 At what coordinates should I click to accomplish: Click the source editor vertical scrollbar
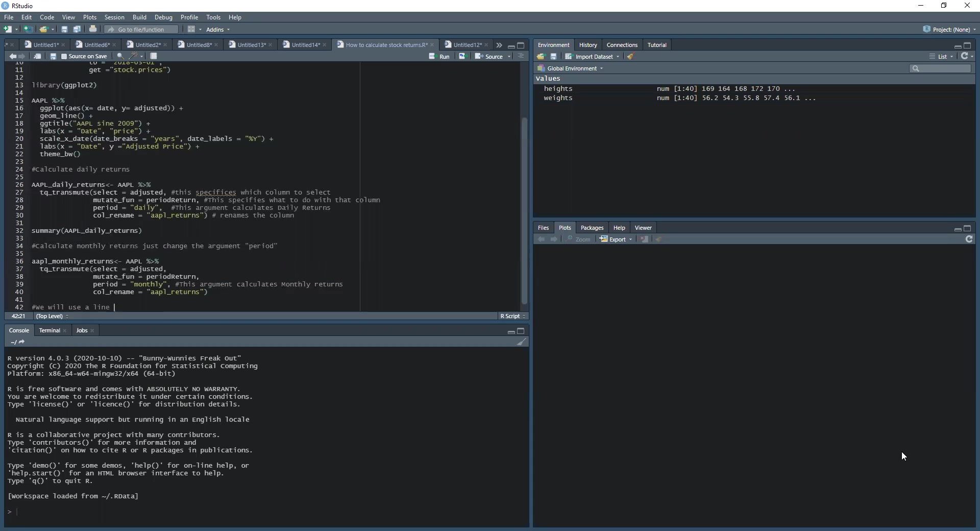(524, 211)
